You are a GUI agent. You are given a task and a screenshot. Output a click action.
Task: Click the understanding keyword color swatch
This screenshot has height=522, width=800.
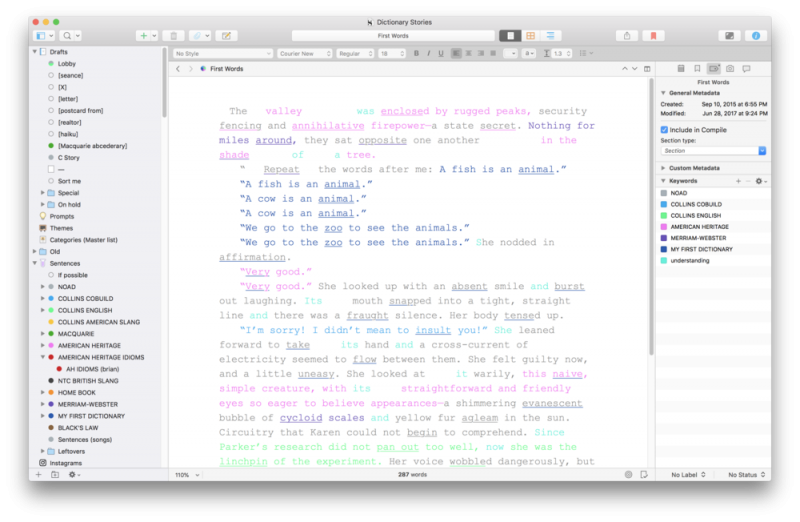click(664, 260)
